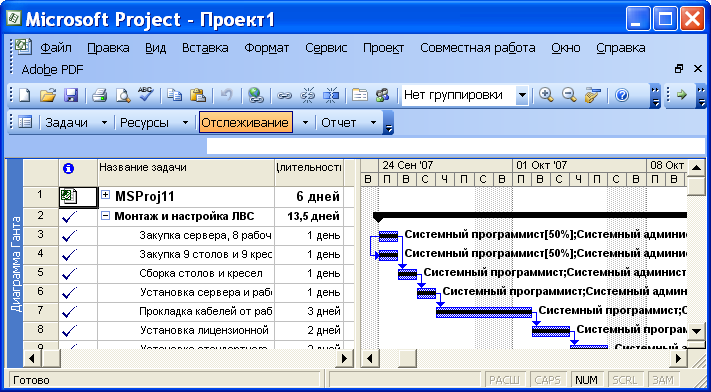The height and width of the screenshot is (392, 711).
Task: Click the Задачи guide button
Action: (x=67, y=122)
